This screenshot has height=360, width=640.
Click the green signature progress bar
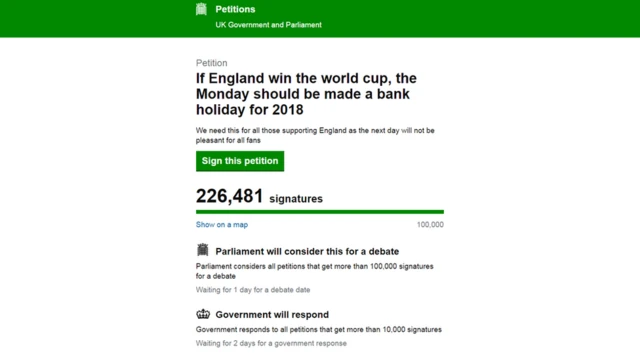(320, 212)
